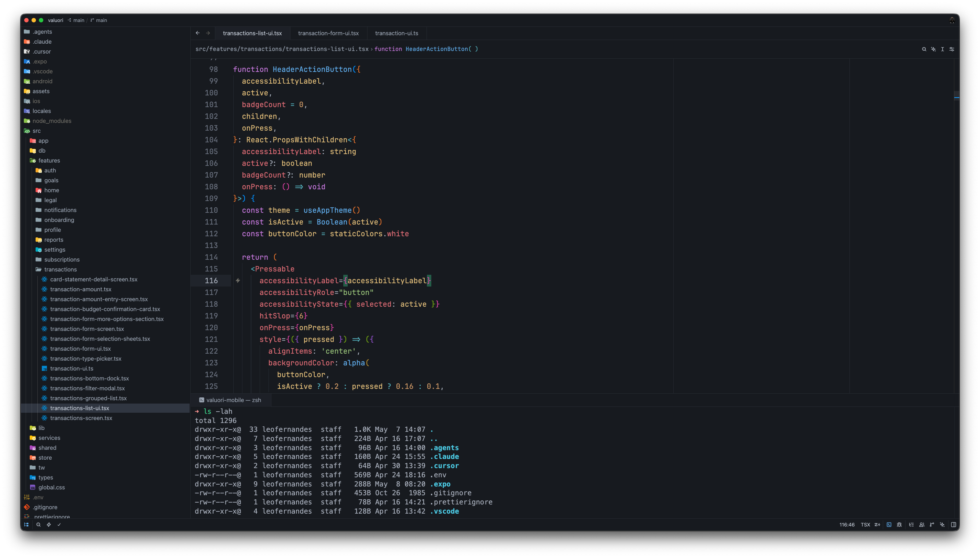Open the debugger panel bug icon
This screenshot has width=980, height=558.
[899, 525]
